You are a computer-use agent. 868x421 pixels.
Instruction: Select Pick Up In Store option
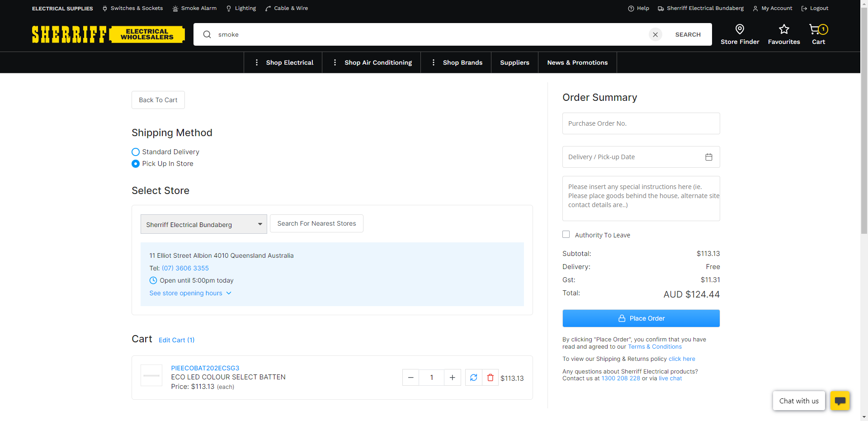click(x=136, y=164)
